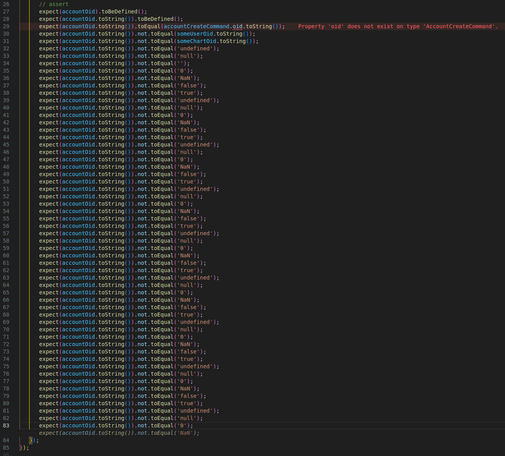Image resolution: width=505 pixels, height=456 pixels.
Task: Click 'someUserOid' on line 30
Action: pos(195,34)
